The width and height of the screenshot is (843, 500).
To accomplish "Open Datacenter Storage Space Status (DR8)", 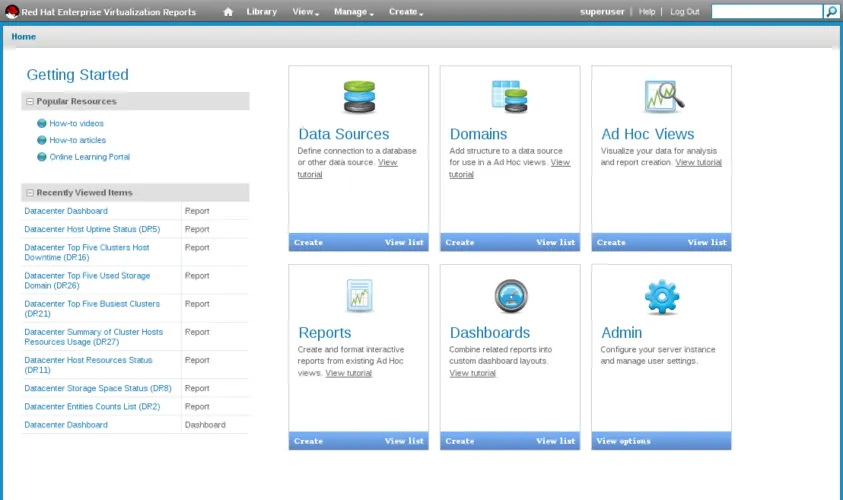I will [x=98, y=388].
